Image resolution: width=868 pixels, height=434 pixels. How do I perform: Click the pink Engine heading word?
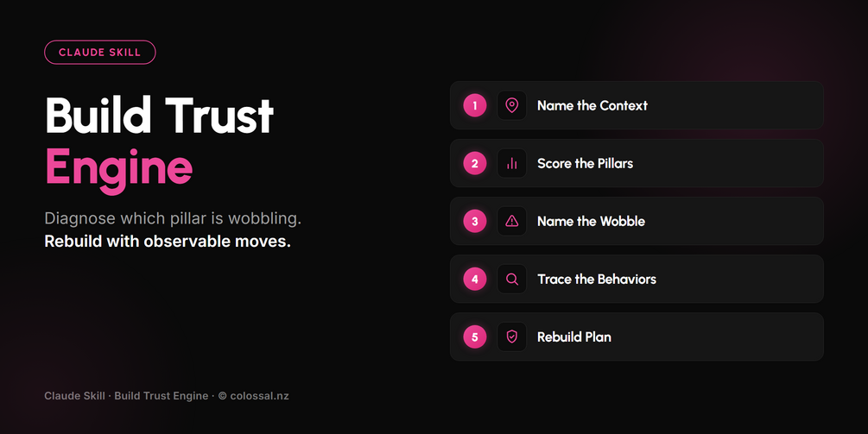(x=118, y=169)
